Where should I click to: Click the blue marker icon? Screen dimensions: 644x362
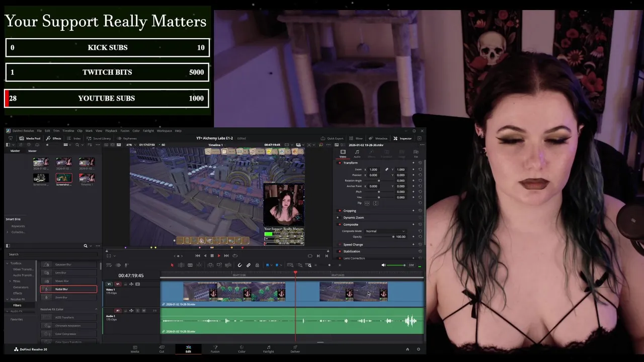coord(277,265)
